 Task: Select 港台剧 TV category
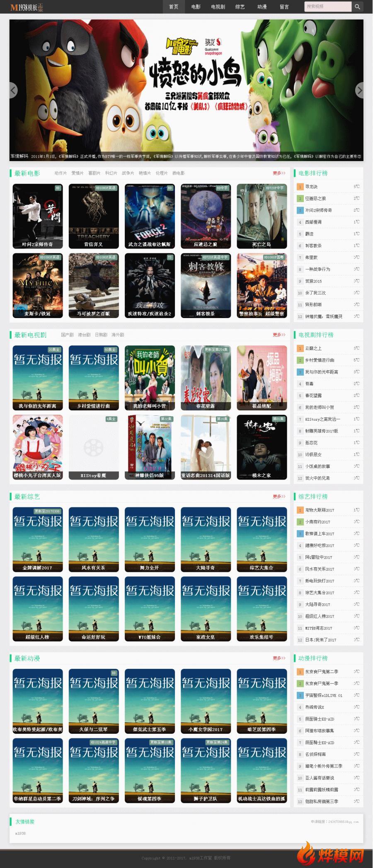click(84, 335)
